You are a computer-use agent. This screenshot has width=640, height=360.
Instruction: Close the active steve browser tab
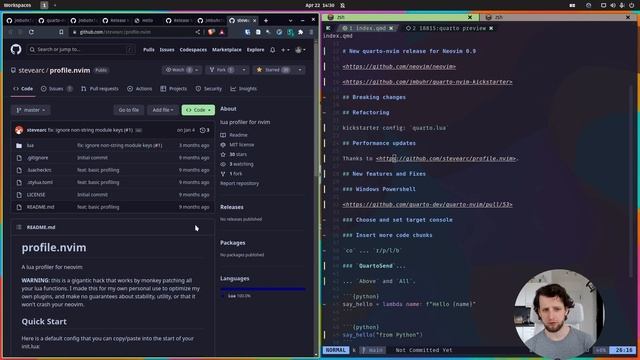point(255,20)
